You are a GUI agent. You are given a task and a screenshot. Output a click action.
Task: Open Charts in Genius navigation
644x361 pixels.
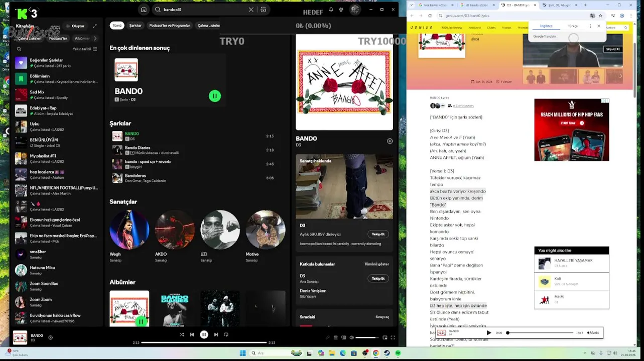491,28
